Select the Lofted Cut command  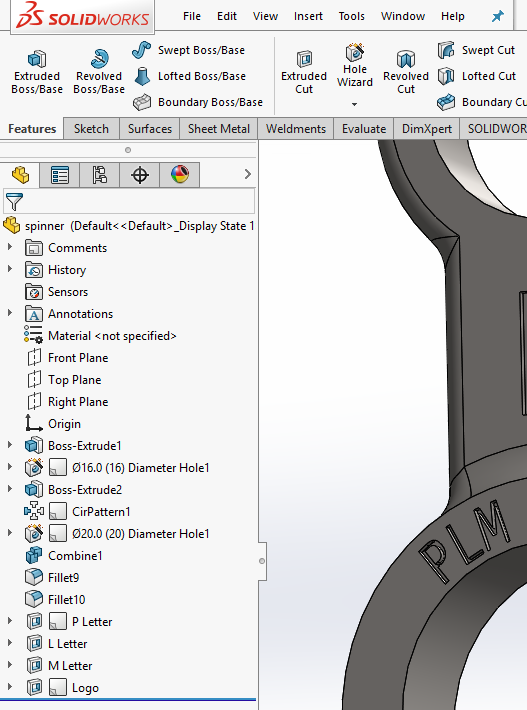pos(477,76)
